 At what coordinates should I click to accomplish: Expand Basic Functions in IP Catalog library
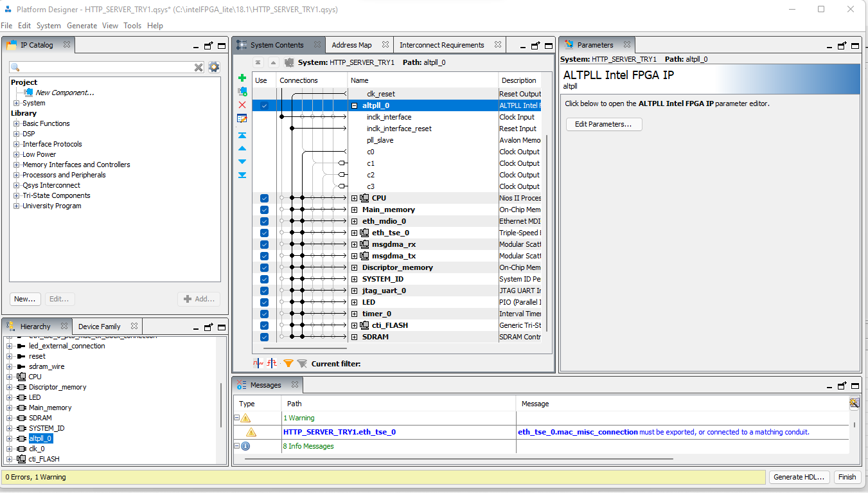coord(17,123)
